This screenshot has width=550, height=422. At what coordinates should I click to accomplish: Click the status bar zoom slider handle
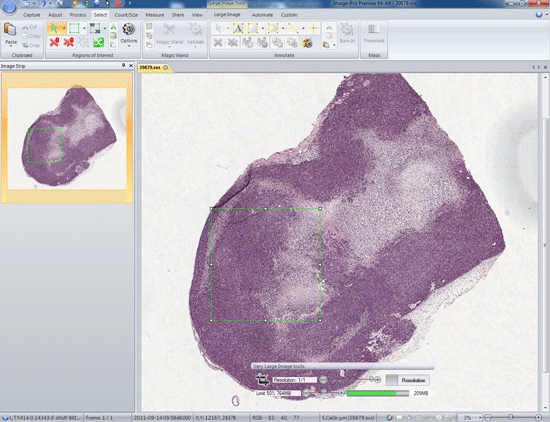(511, 417)
